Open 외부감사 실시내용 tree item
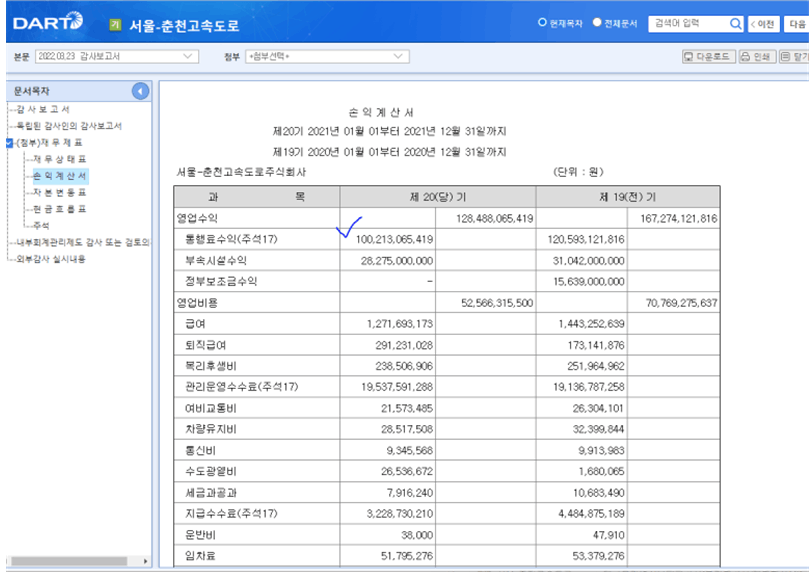Screen dimensions: 809x572 point(51,258)
